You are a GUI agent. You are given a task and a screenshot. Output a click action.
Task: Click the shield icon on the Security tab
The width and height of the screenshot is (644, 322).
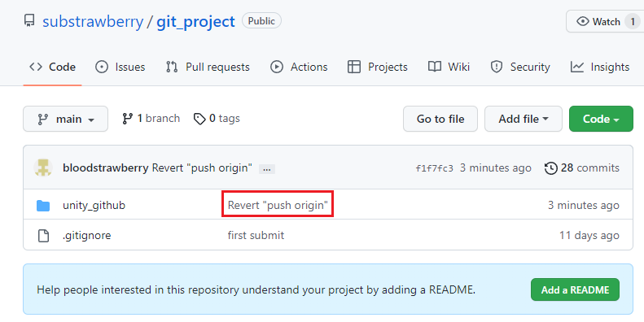(497, 67)
